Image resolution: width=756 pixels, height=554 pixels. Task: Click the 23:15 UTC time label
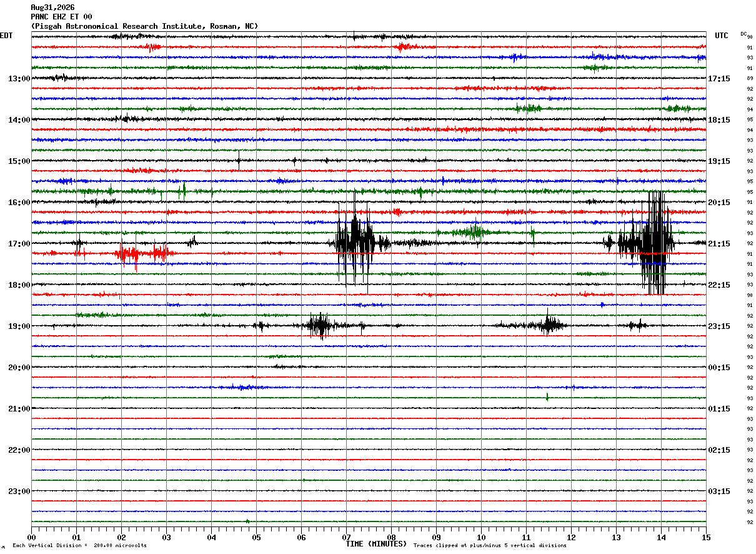(x=719, y=326)
